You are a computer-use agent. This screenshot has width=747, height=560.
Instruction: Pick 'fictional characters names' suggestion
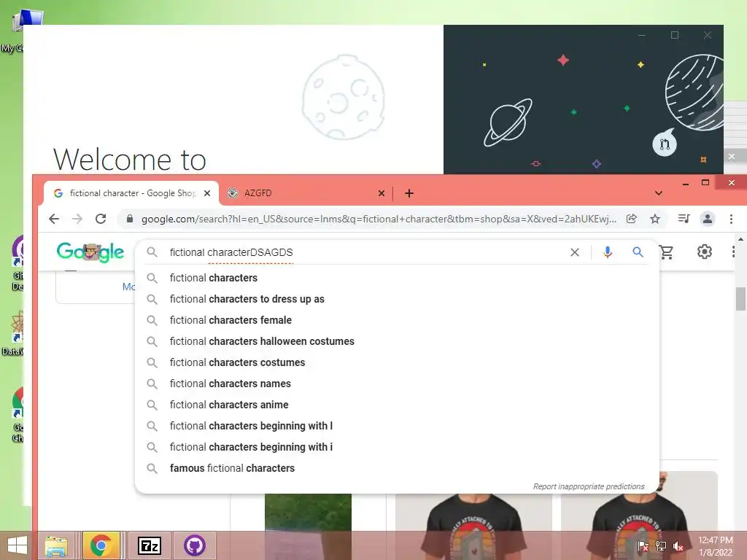(x=398, y=384)
